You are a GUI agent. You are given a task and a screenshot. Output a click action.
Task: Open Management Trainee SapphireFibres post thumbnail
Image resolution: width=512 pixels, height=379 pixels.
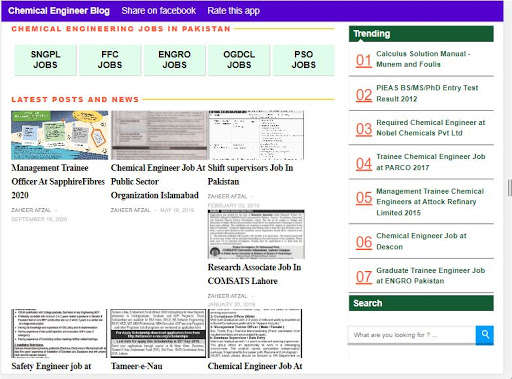60,135
